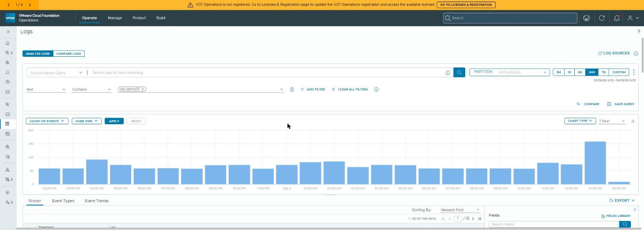Go to previous banner notification arrow

pos(9,5)
